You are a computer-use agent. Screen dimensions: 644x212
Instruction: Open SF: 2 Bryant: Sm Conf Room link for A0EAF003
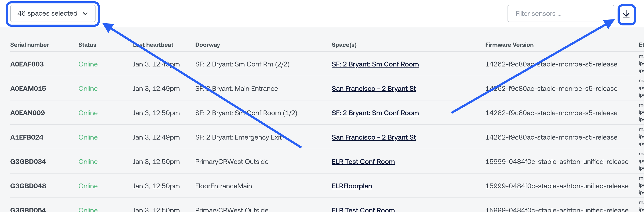pyautogui.click(x=375, y=64)
